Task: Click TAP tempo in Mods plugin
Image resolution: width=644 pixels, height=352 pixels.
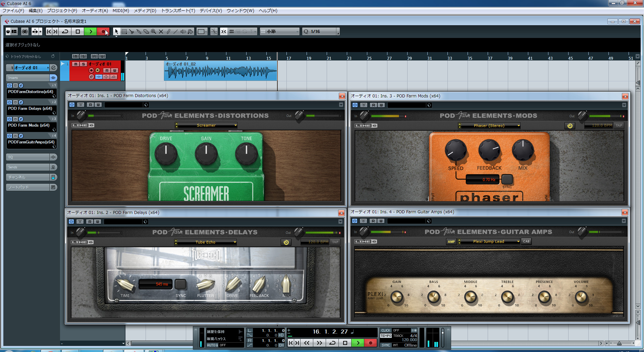Action: pyautogui.click(x=619, y=126)
